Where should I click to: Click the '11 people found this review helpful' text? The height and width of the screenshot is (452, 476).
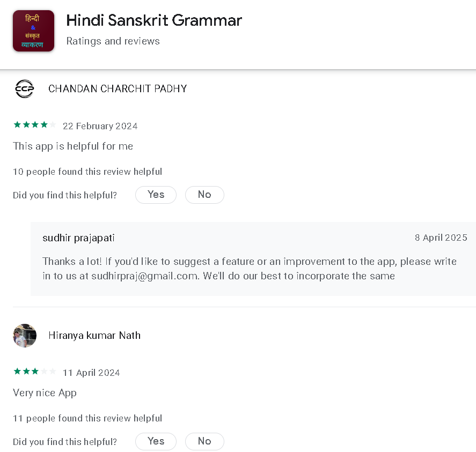coord(87,418)
